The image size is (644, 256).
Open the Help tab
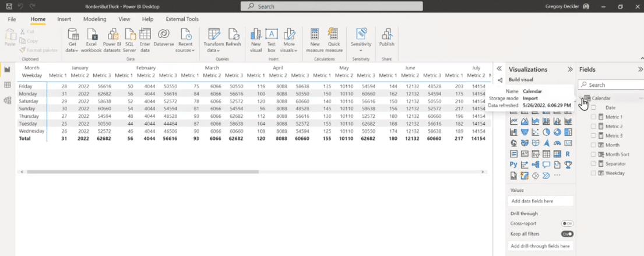click(147, 19)
